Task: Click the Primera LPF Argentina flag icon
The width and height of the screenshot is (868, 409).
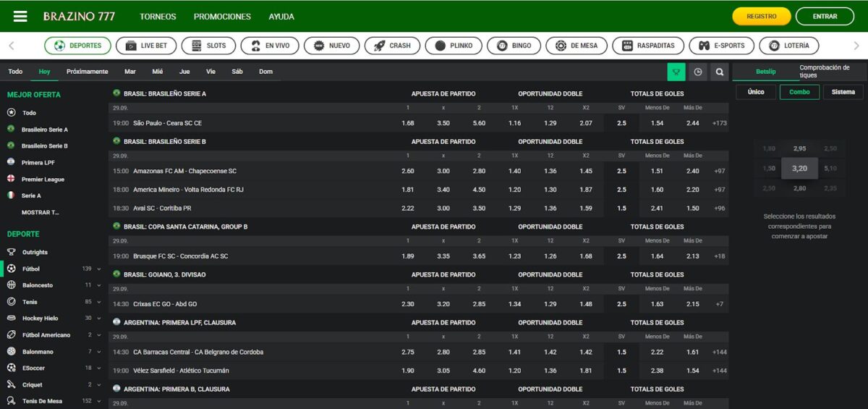Action: point(11,163)
